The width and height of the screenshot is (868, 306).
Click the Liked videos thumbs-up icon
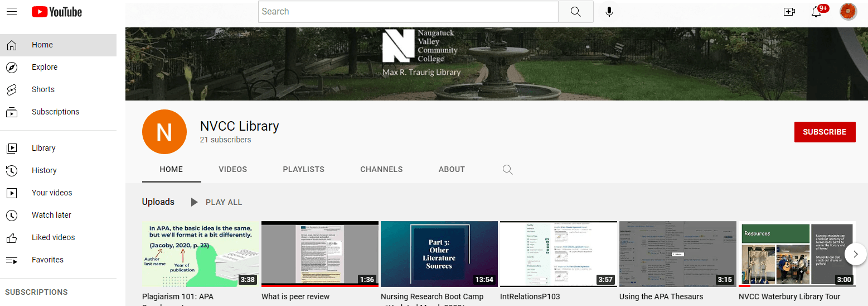[12, 237]
